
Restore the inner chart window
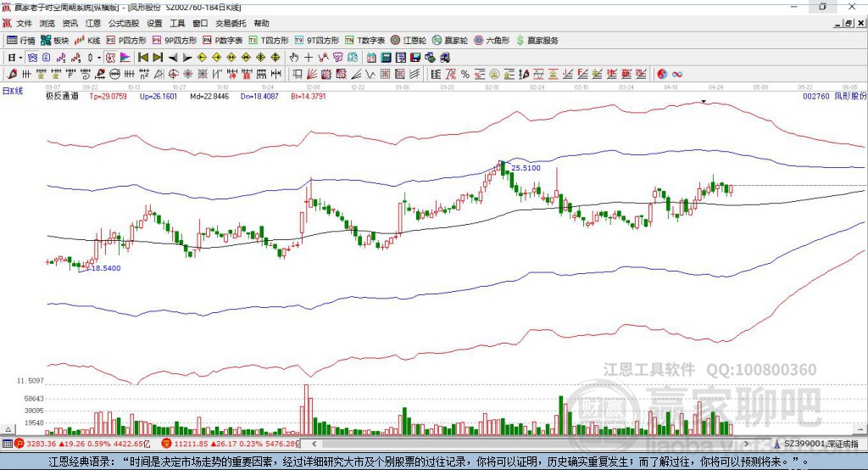849,23
